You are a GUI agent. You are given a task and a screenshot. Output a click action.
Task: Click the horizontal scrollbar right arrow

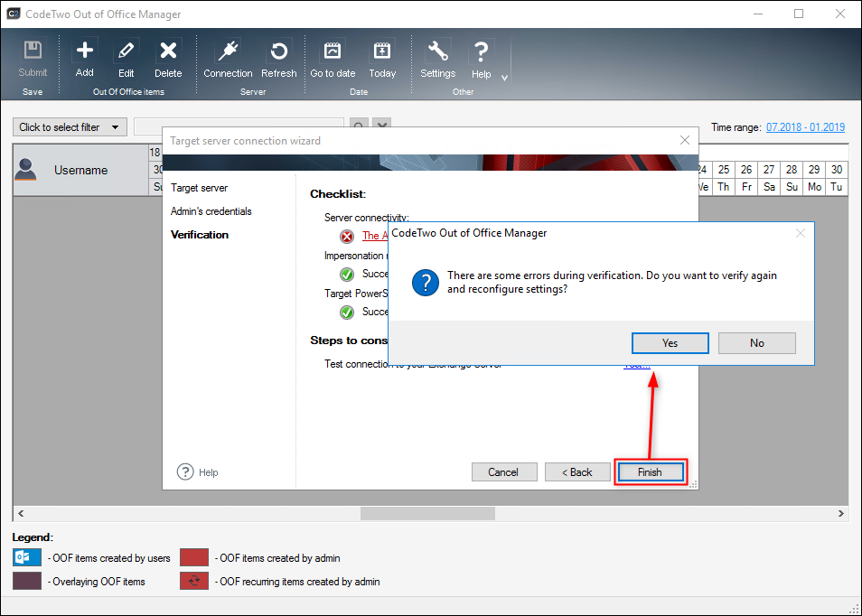(840, 513)
